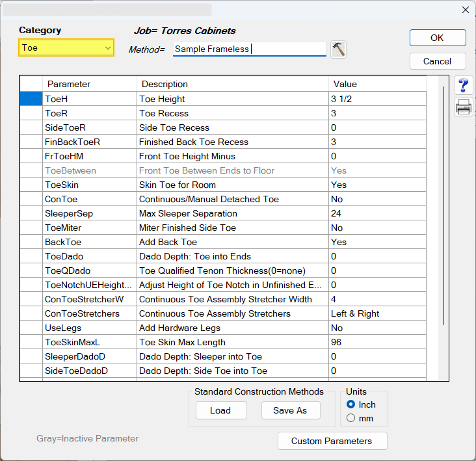The width and height of the screenshot is (476, 461).
Task: Close the dialog with the X button
Action: click(465, 10)
